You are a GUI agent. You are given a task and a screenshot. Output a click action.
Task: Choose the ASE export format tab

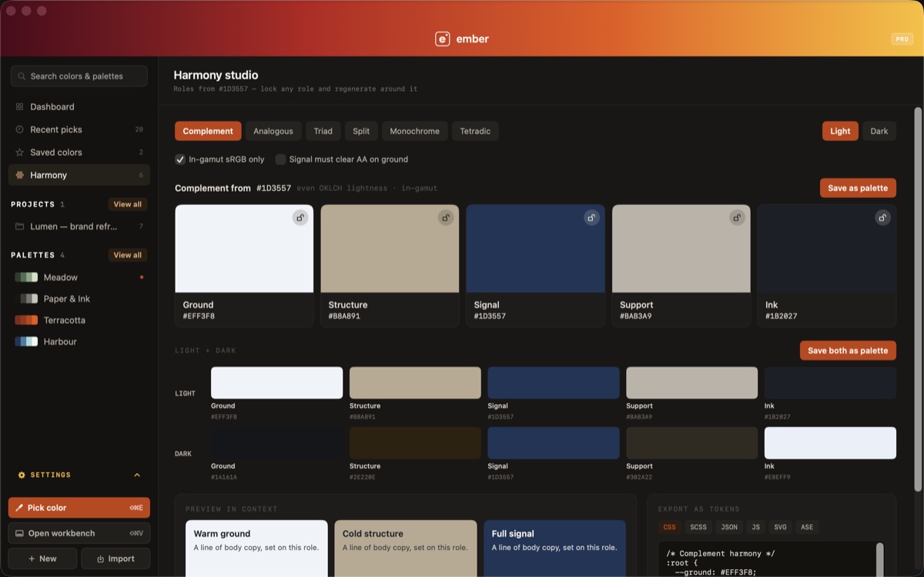coord(807,527)
